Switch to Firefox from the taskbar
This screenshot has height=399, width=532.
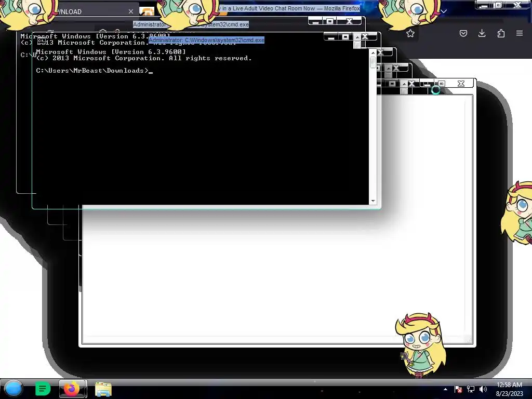pos(72,389)
